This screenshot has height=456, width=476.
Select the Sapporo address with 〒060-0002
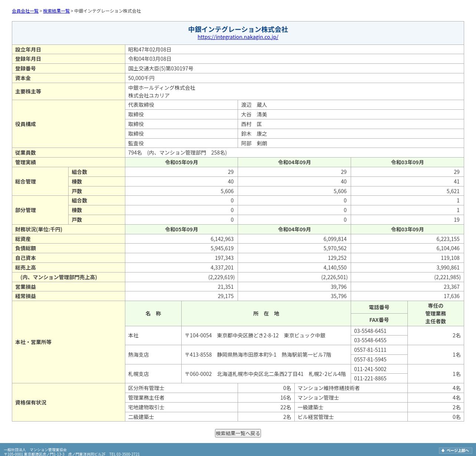[x=265, y=374]
